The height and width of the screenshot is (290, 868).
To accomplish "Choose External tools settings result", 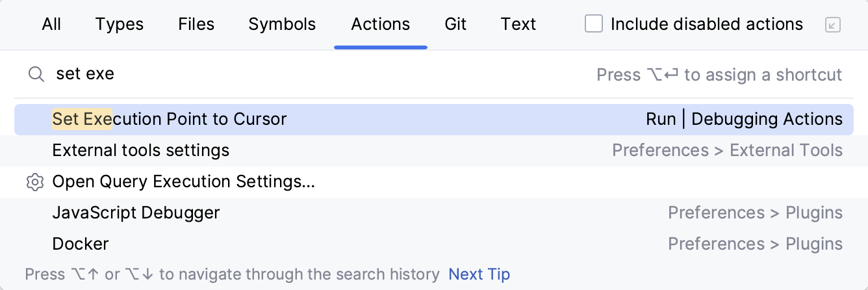I will (x=141, y=151).
